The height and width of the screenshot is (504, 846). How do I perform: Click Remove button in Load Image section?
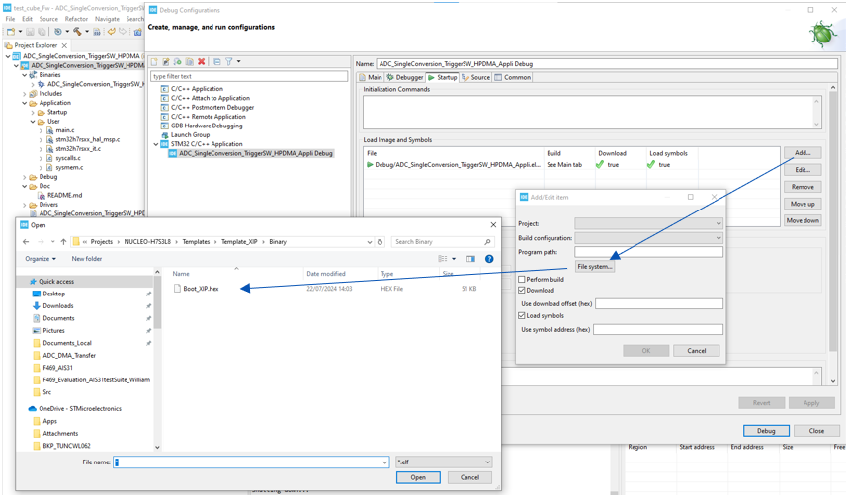pyautogui.click(x=803, y=187)
